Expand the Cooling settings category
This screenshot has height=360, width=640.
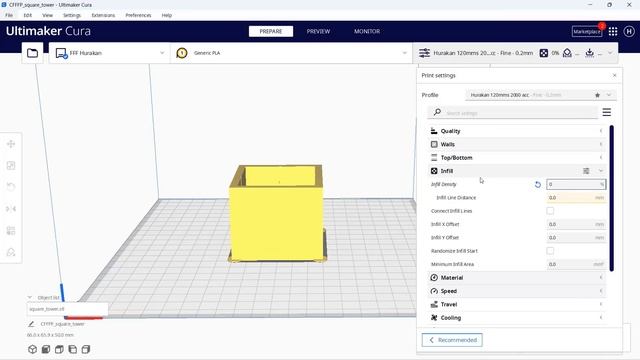[516, 318]
